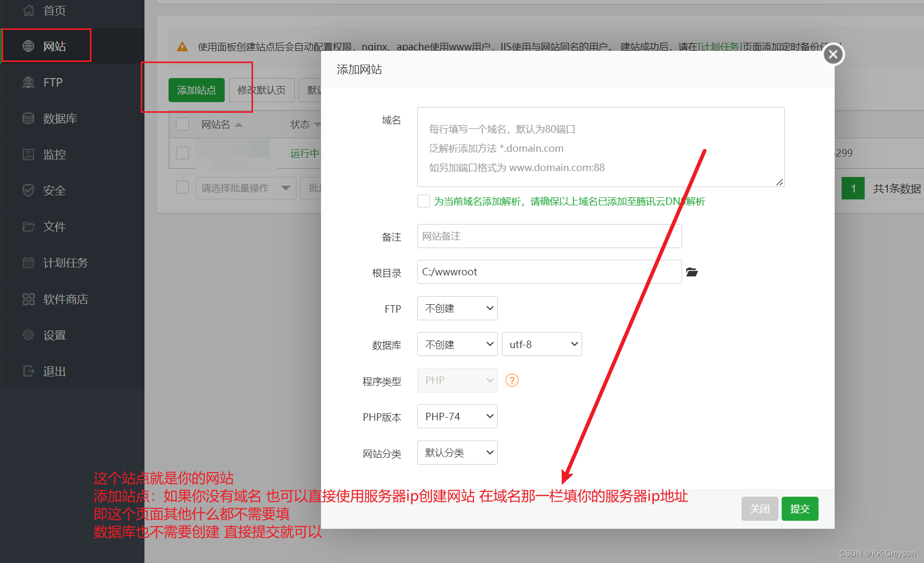The image size is (924, 563).
Task: Open 软件商店 menu entry
Action: (65, 299)
